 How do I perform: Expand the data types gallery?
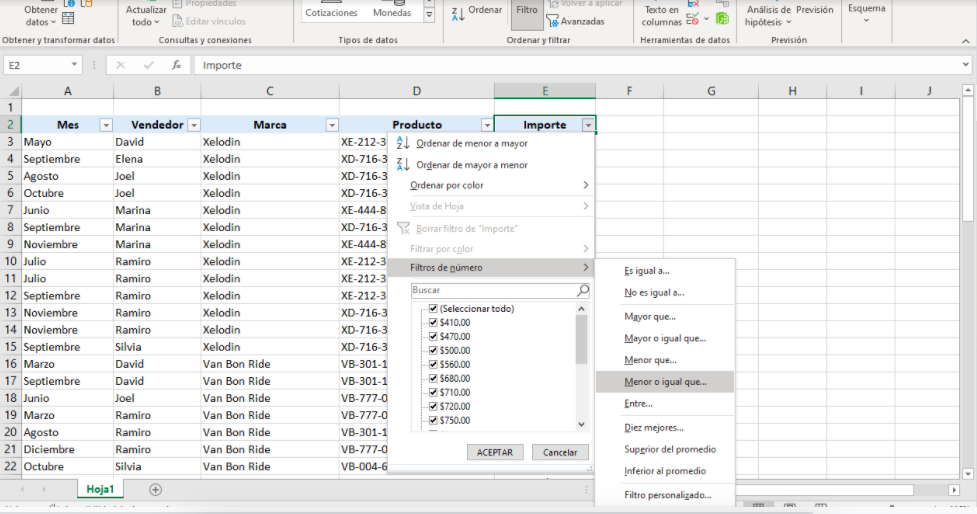(429, 15)
